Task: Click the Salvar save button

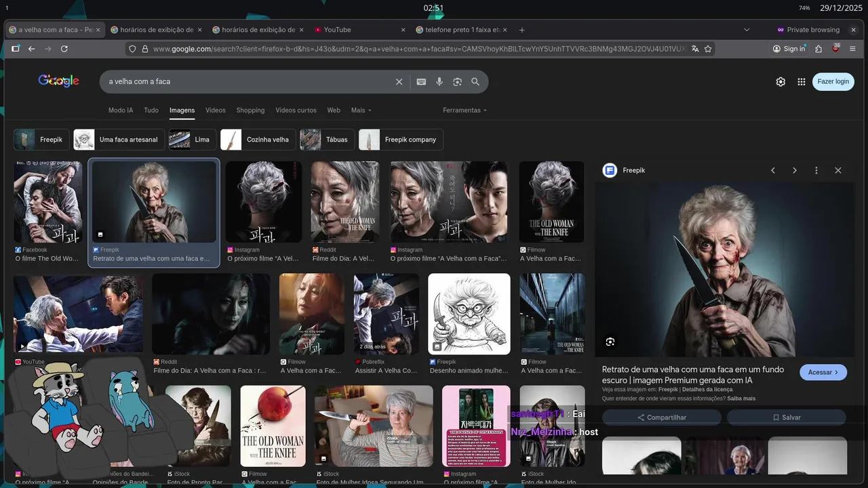Action: [x=787, y=418]
